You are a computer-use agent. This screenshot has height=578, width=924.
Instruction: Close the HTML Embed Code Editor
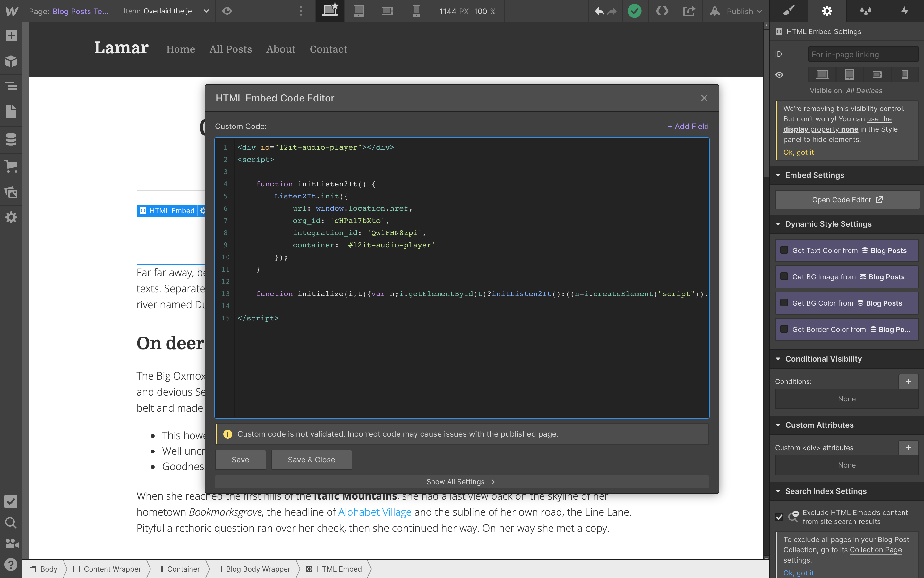pyautogui.click(x=704, y=98)
